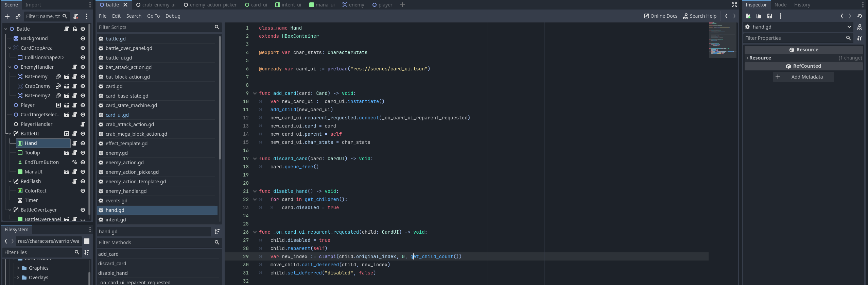This screenshot has height=285, width=868.
Task: Toggle visibility of EnemyHandler node
Action: (83, 67)
